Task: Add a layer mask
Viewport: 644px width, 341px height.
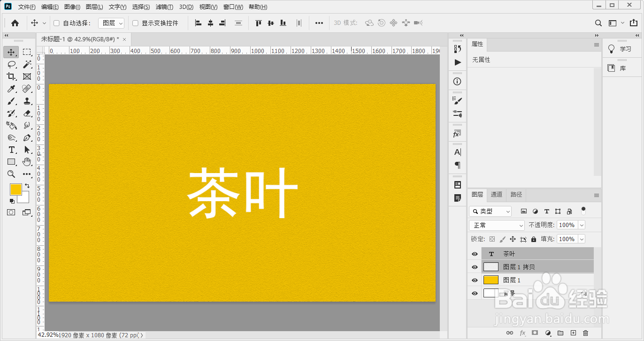Action: click(x=535, y=333)
